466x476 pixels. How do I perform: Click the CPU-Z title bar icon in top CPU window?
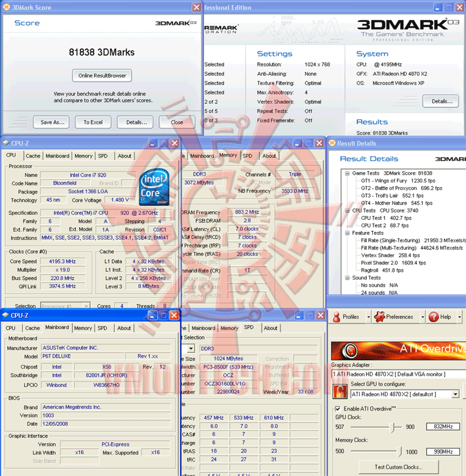[6, 143]
